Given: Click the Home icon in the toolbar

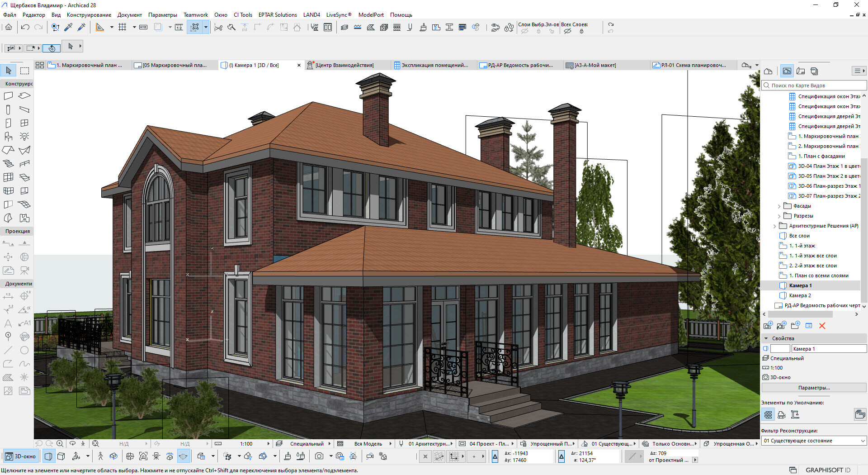Looking at the screenshot, I should 9,28.
